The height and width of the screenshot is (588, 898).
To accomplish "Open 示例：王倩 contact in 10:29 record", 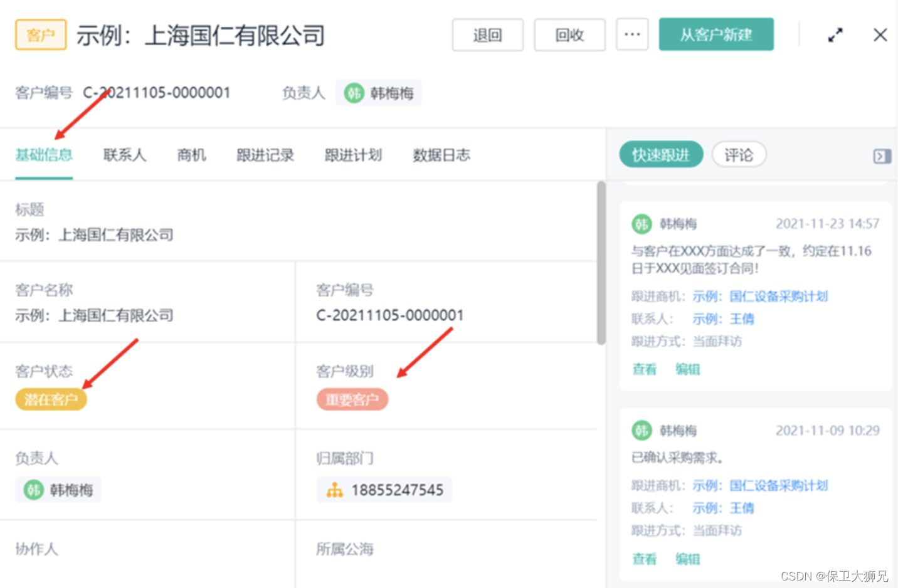I will click(723, 508).
